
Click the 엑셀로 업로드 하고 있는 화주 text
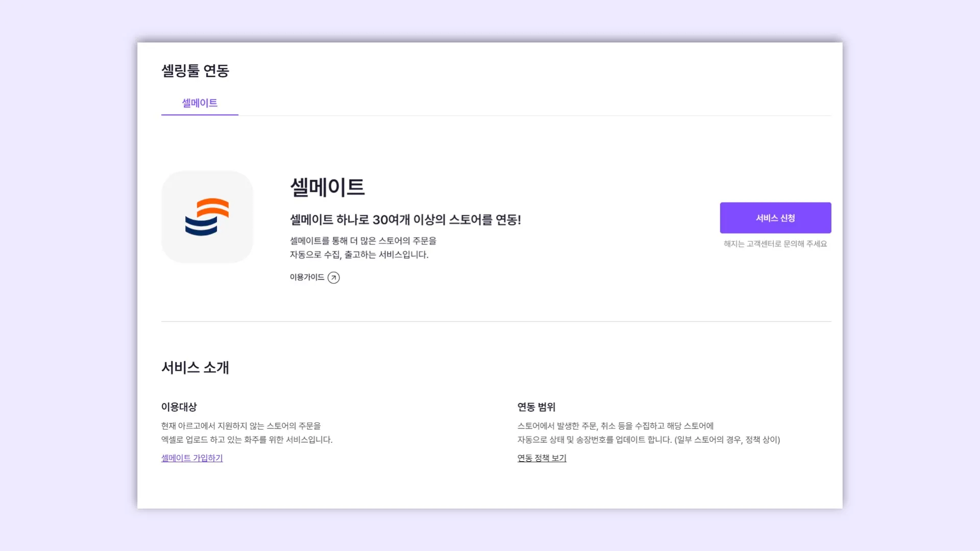point(247,440)
